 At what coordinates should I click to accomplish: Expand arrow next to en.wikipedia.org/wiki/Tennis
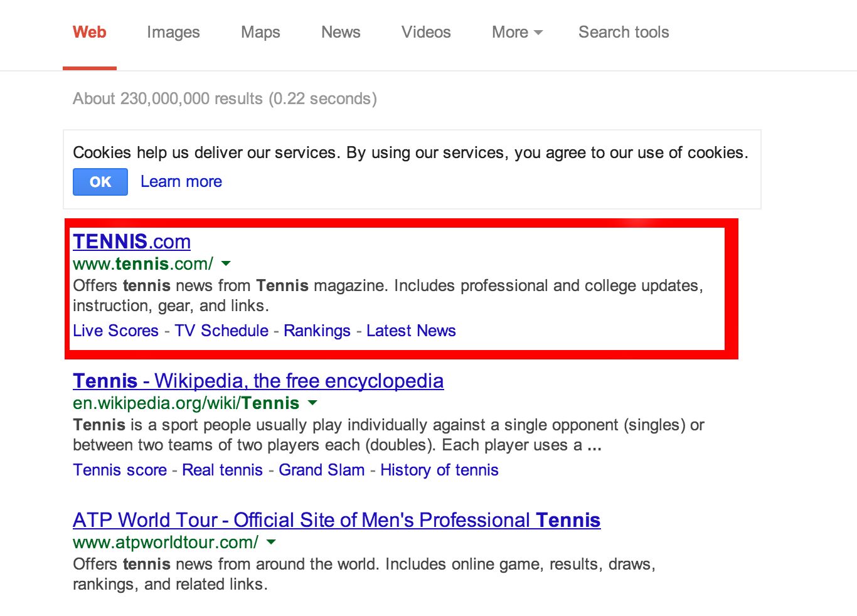point(313,403)
